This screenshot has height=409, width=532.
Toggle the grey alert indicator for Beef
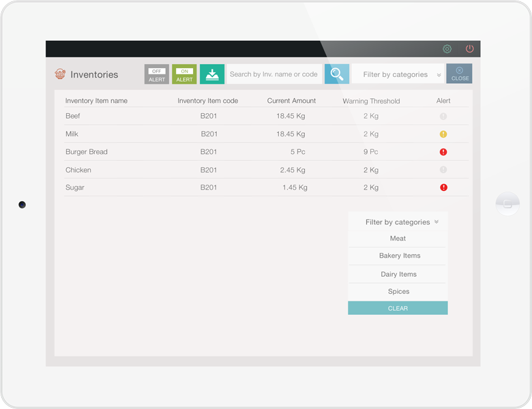pos(443,117)
